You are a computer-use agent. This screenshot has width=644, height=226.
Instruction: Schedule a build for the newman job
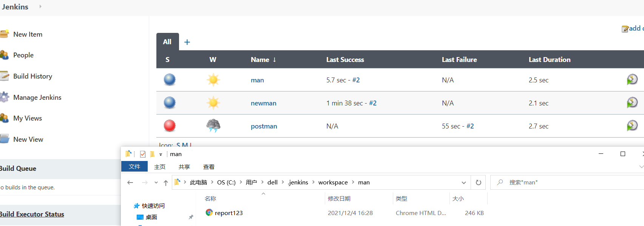click(632, 102)
